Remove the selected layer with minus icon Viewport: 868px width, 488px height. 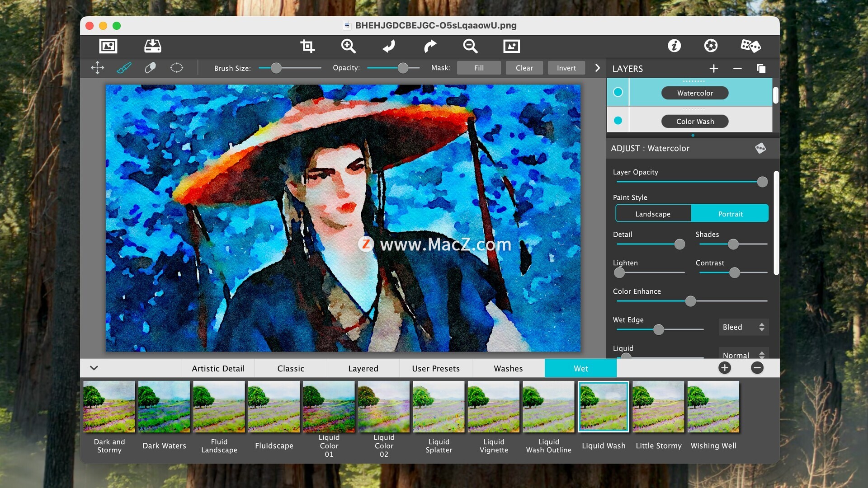click(x=737, y=68)
